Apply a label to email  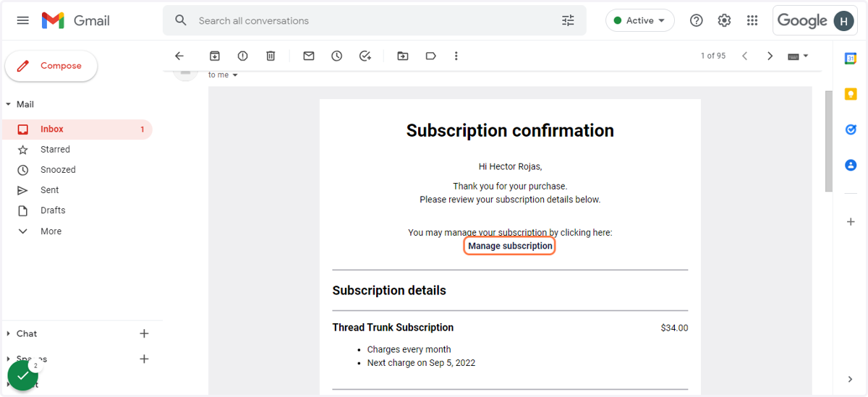tap(430, 56)
